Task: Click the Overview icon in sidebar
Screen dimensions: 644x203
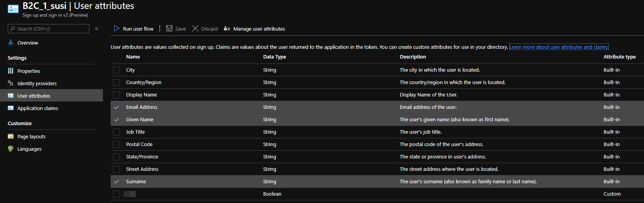Action: tap(10, 43)
